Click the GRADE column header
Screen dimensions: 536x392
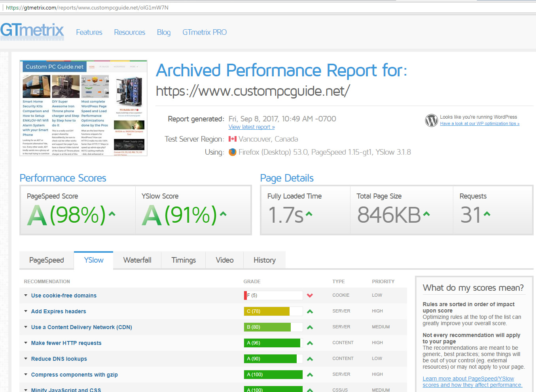252,282
